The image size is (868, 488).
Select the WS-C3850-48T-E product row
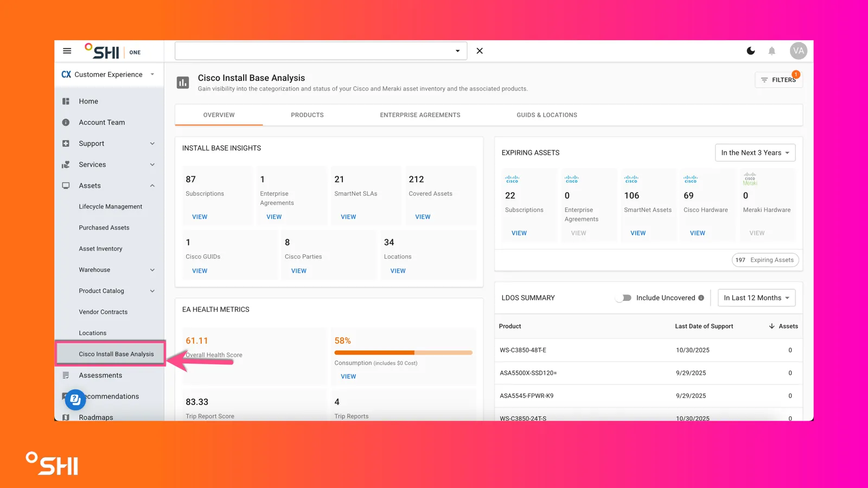648,350
